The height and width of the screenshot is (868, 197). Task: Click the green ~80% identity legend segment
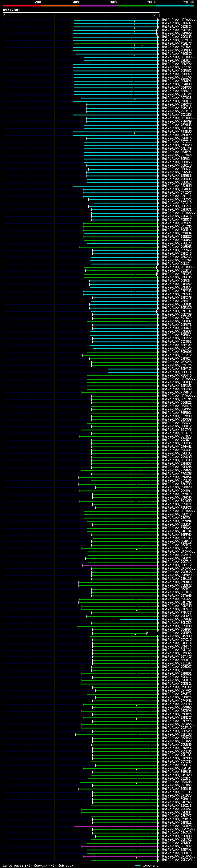pyautogui.click(x=137, y=6)
